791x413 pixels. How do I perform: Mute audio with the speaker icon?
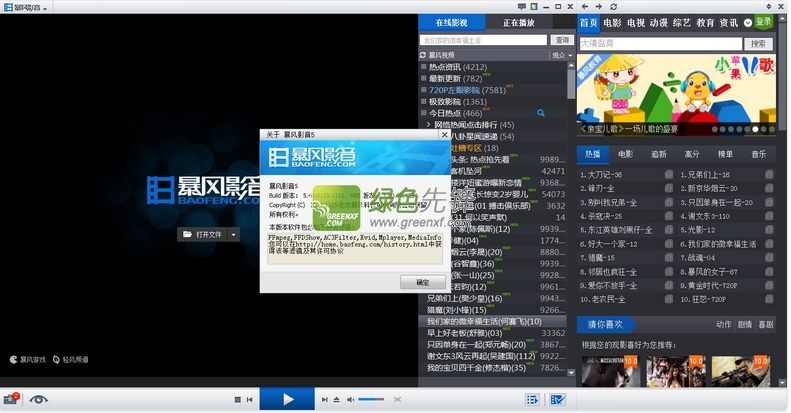[351, 400]
